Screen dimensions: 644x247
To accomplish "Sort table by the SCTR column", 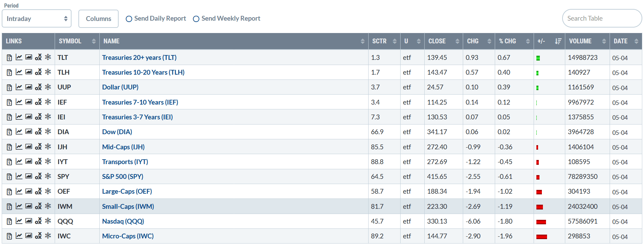I will [x=384, y=41].
